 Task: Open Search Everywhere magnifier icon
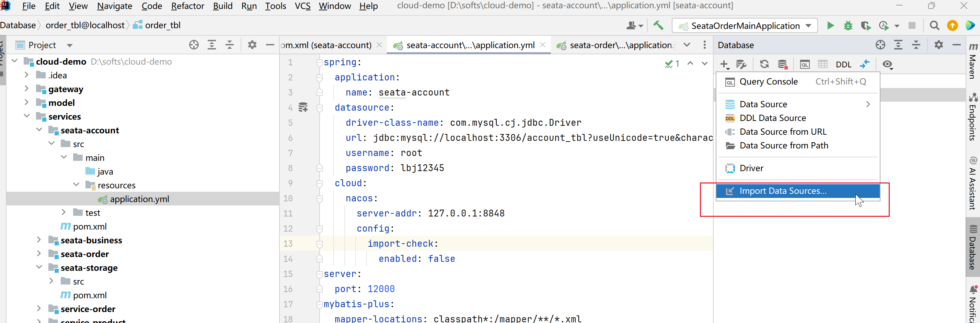pos(934,25)
